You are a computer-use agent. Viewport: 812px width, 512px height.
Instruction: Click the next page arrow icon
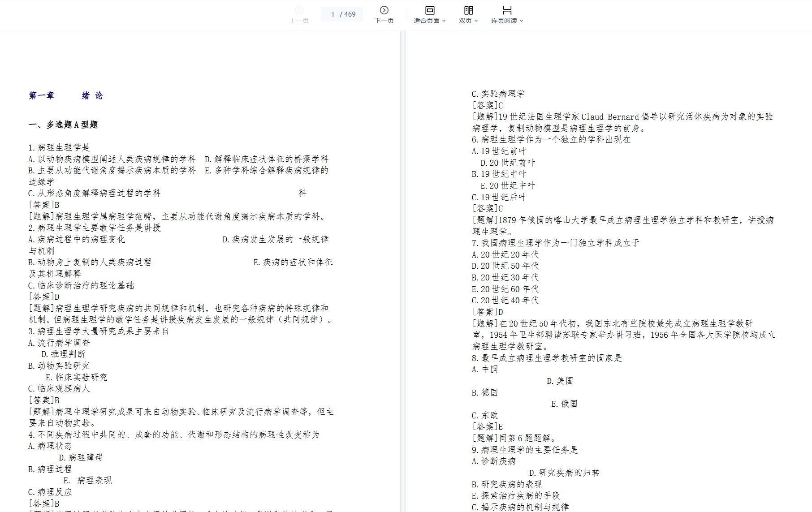click(384, 10)
